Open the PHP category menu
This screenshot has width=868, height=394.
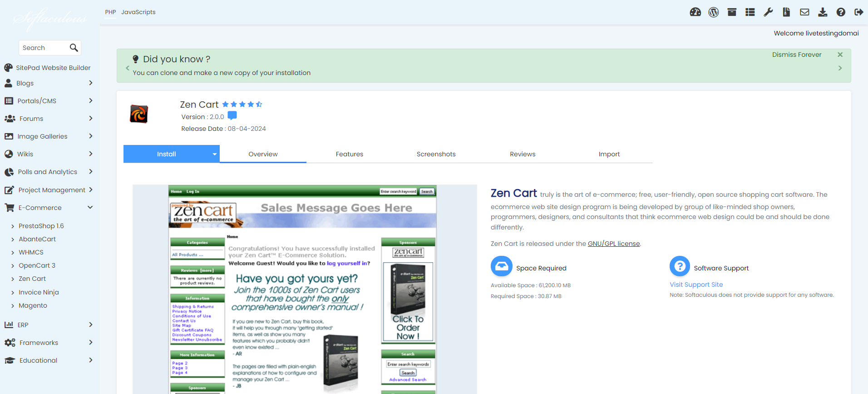pyautogui.click(x=110, y=12)
